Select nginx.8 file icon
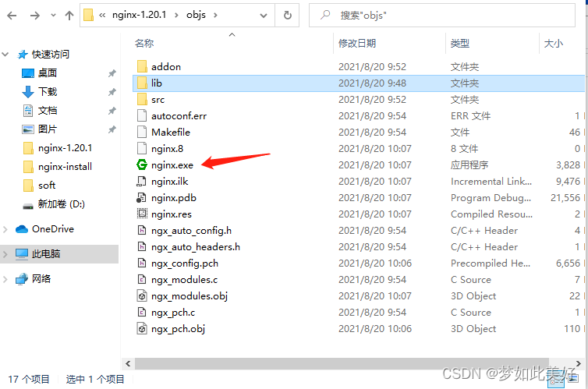The width and height of the screenshot is (588, 389). pos(142,149)
